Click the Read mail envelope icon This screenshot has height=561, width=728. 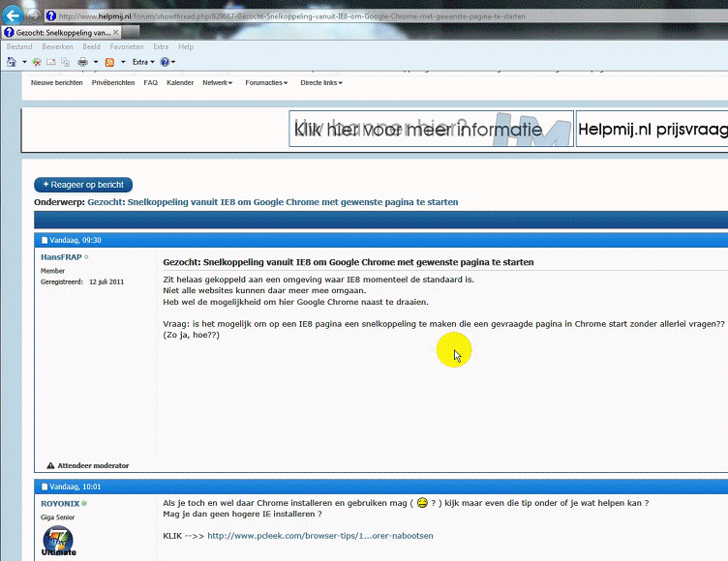coord(51,62)
